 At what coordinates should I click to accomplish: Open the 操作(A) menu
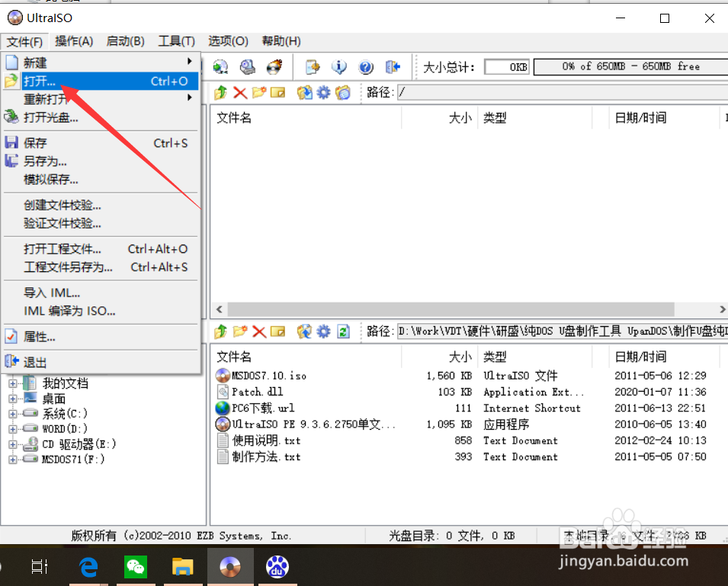tap(74, 41)
